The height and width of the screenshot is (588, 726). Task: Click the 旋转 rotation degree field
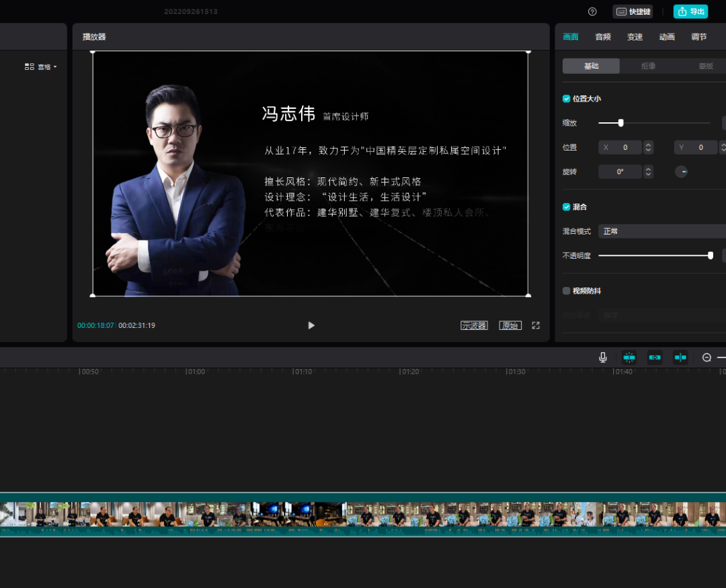(x=620, y=172)
